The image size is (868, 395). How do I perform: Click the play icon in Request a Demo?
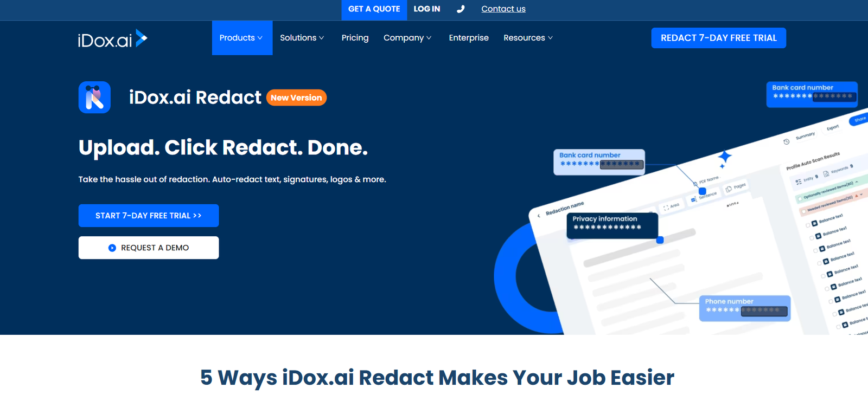pyautogui.click(x=112, y=248)
